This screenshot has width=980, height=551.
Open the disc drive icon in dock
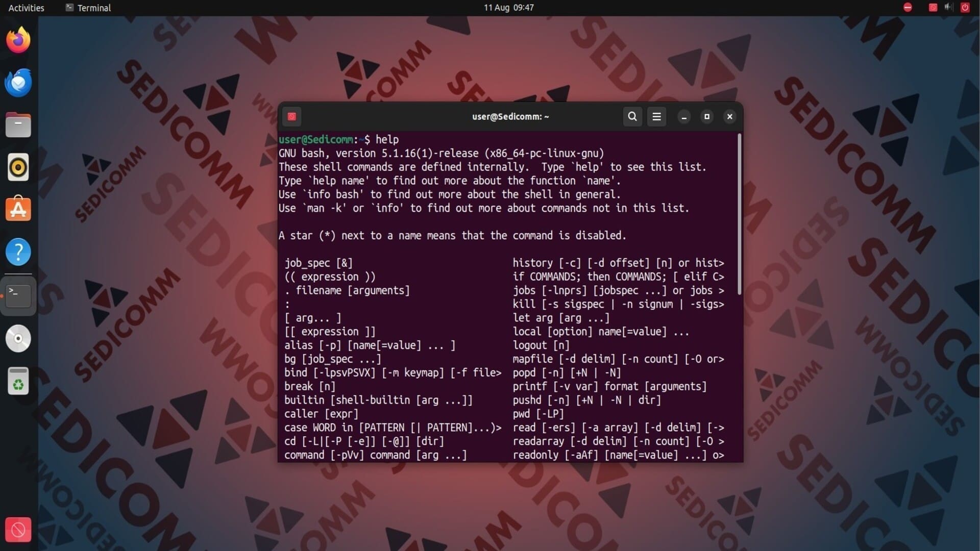tap(18, 338)
